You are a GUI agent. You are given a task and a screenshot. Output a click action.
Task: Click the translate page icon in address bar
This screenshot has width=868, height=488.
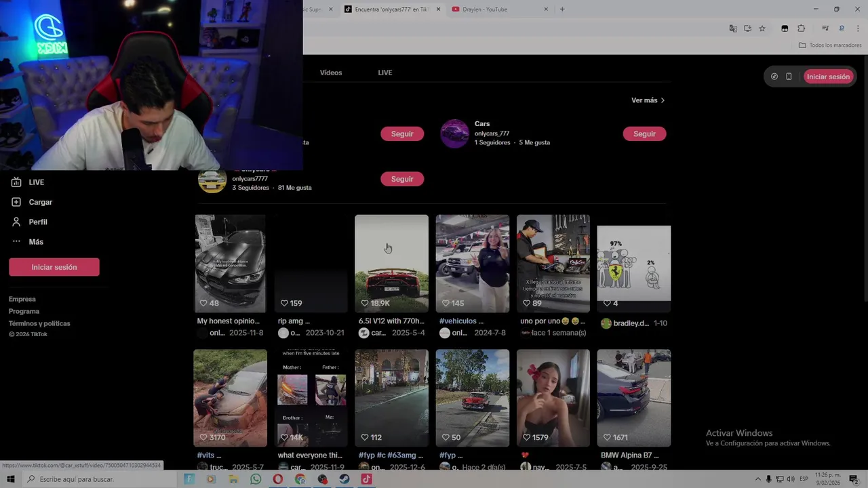(x=733, y=28)
